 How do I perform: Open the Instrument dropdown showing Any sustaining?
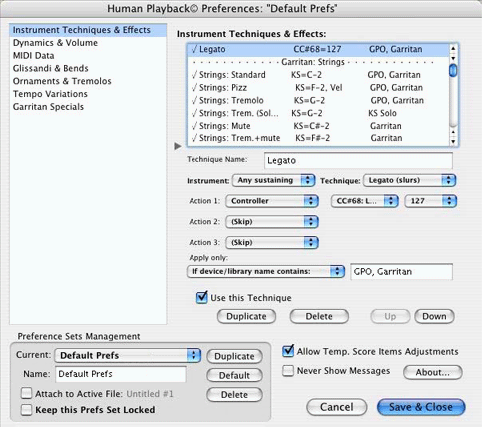tap(273, 180)
